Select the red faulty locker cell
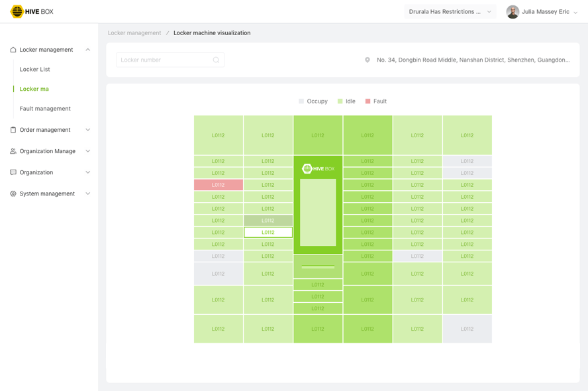 click(x=218, y=185)
